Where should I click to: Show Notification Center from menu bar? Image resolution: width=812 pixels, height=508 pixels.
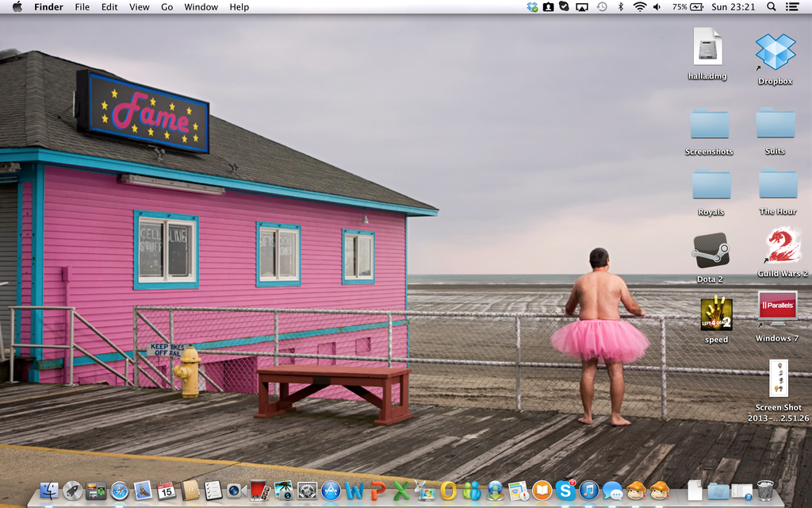791,7
